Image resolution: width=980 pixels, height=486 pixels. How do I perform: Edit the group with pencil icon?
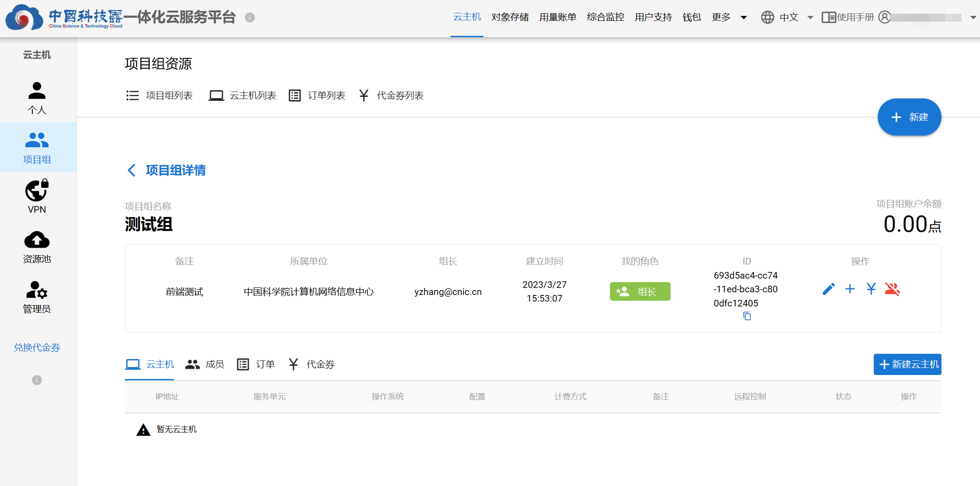click(829, 289)
